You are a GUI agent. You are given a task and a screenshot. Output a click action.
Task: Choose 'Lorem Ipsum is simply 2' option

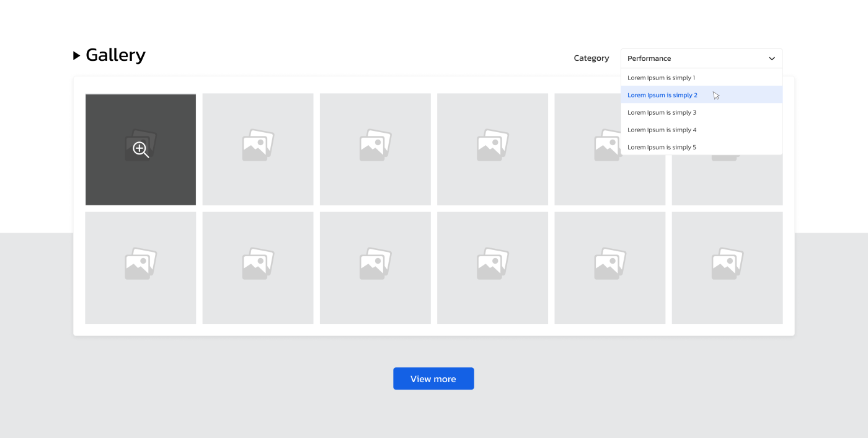[662, 95]
